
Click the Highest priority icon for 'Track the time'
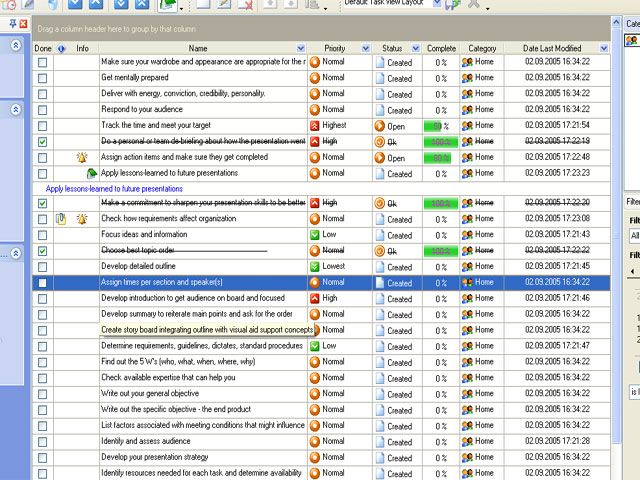coord(315,126)
